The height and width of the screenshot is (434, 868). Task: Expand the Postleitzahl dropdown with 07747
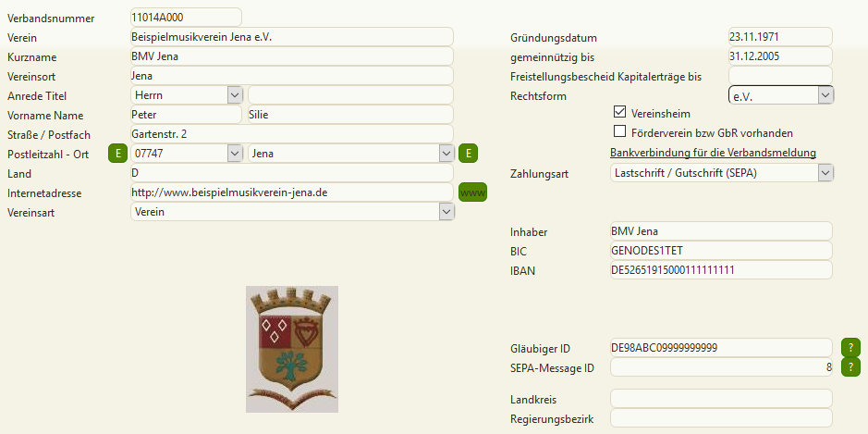point(235,154)
